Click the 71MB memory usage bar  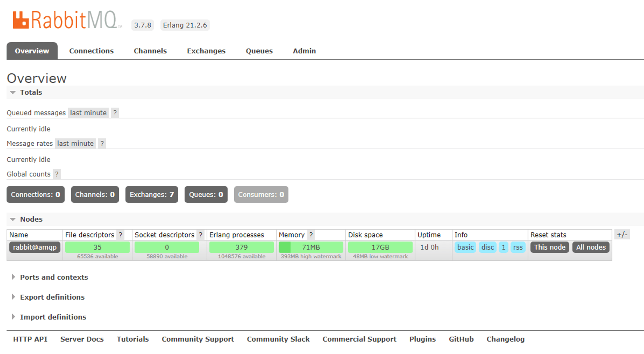311,247
